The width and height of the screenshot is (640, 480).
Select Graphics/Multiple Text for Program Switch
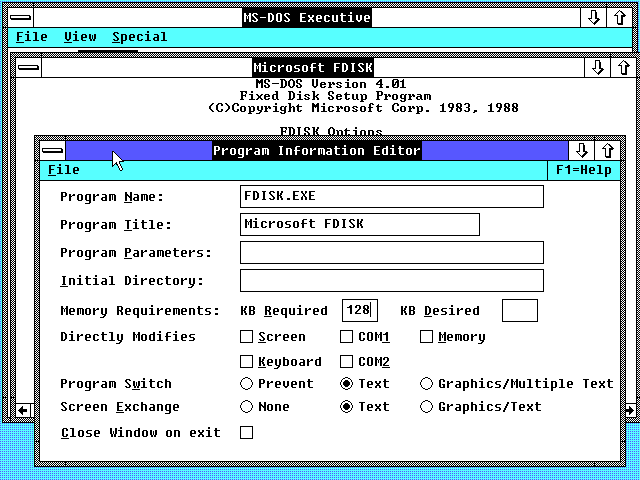tap(427, 384)
